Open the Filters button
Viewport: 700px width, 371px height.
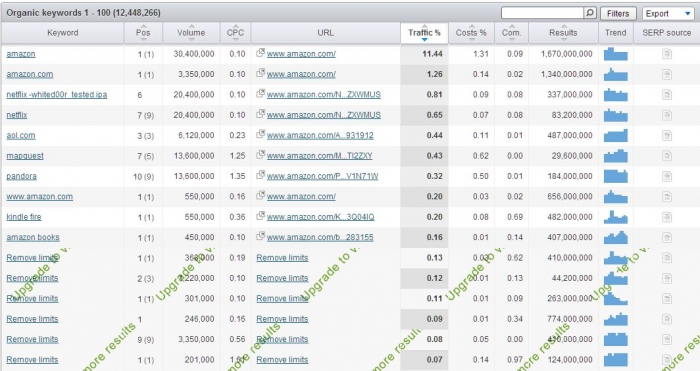[618, 13]
